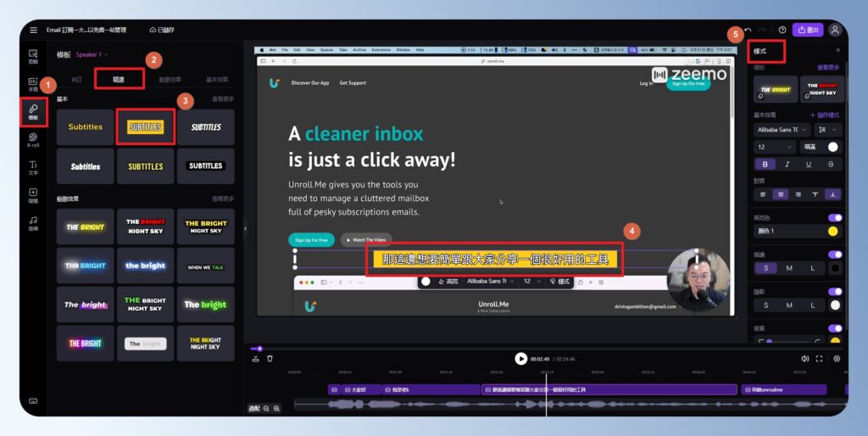Click the yellow highlight color swatch
The width and height of the screenshot is (868, 436).
(x=832, y=231)
